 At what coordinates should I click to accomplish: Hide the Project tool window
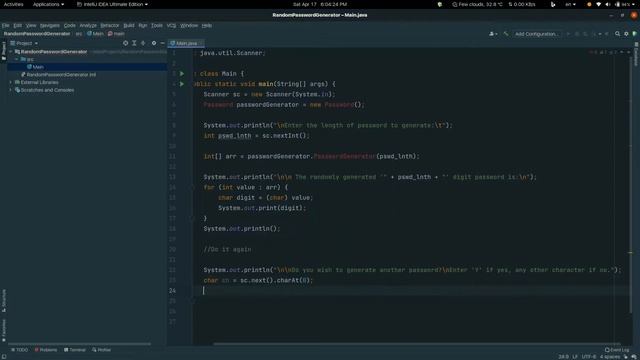point(162,43)
